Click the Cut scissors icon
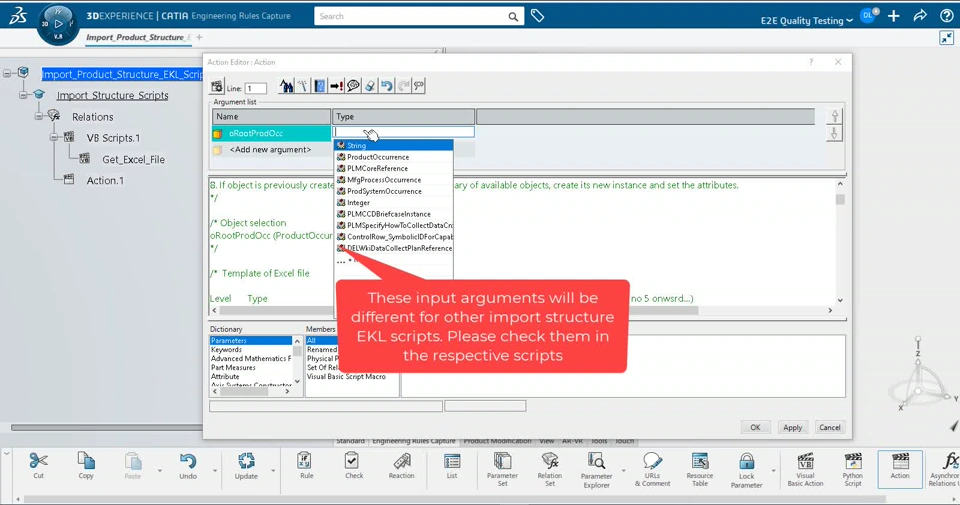Screen dimensions: 960x505 [x=38, y=461]
